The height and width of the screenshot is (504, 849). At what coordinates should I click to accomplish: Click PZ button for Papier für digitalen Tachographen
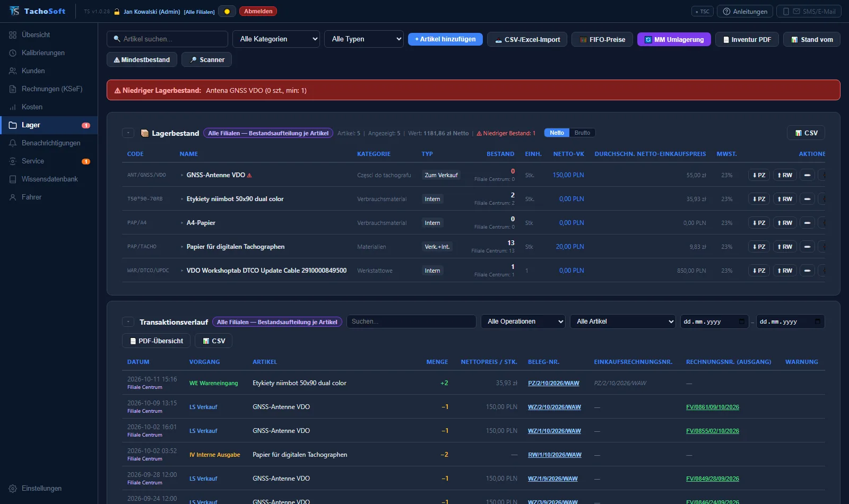[759, 247]
